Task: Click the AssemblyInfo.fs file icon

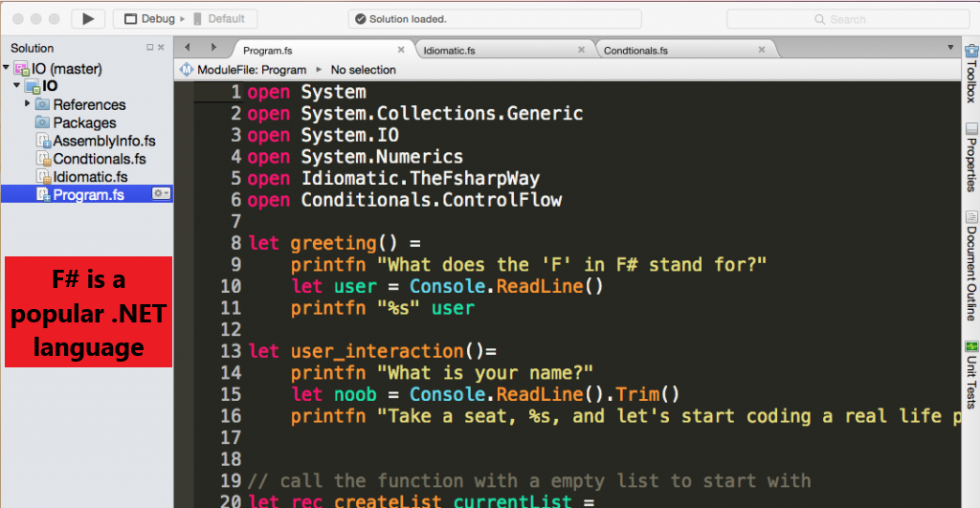Action: (43, 142)
